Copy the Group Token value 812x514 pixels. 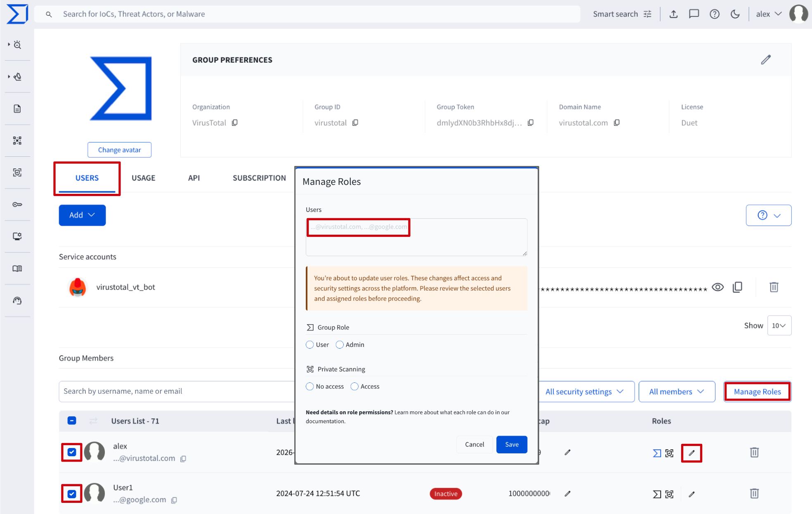pos(531,123)
